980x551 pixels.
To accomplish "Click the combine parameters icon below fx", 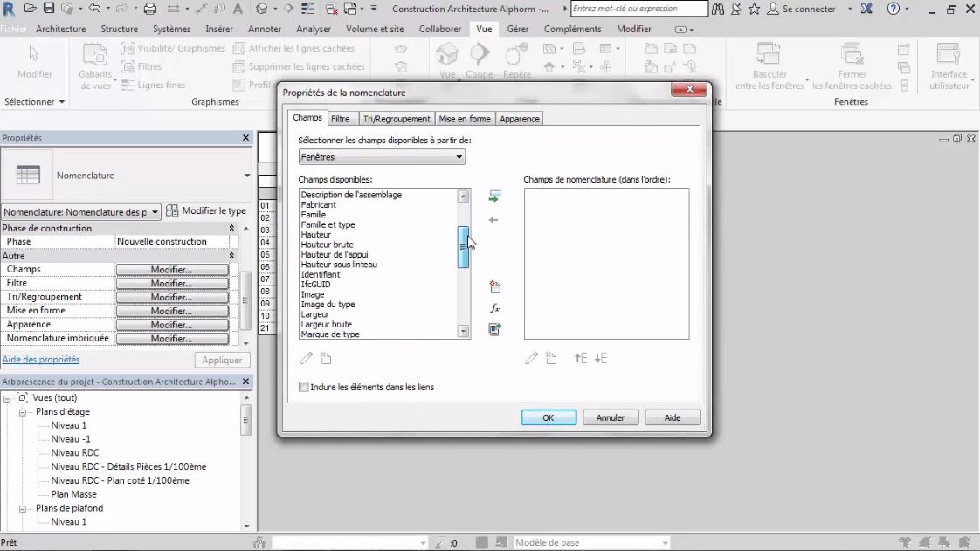I will (x=494, y=329).
